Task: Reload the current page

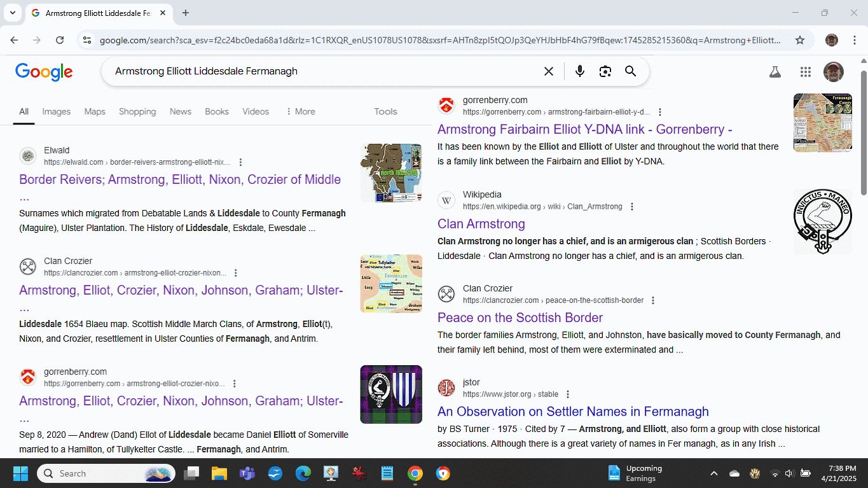Action: coord(60,40)
